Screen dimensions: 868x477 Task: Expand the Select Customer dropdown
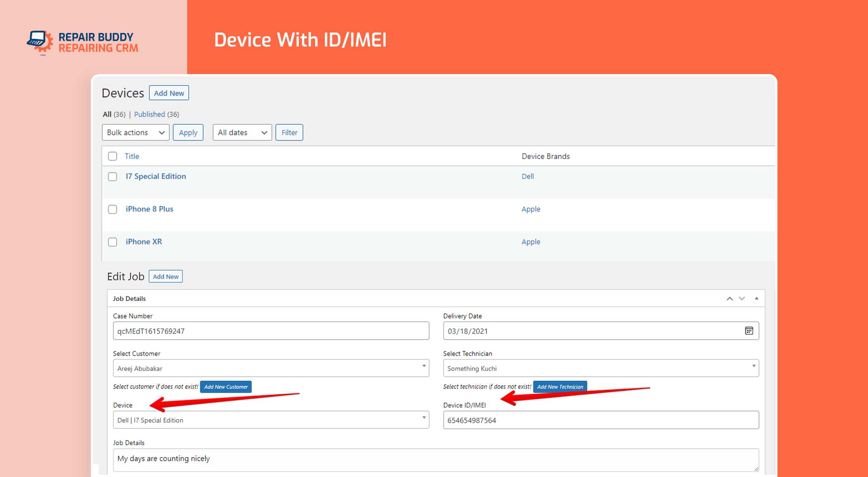pos(271,368)
